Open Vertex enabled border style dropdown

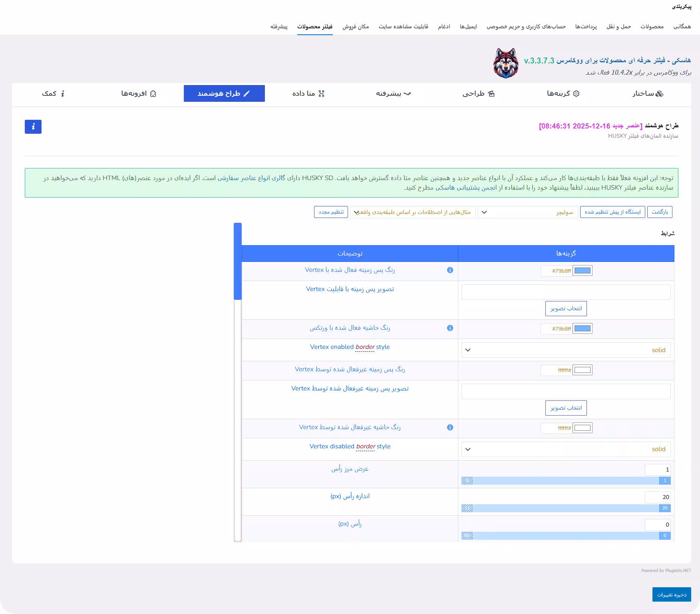[566, 350]
